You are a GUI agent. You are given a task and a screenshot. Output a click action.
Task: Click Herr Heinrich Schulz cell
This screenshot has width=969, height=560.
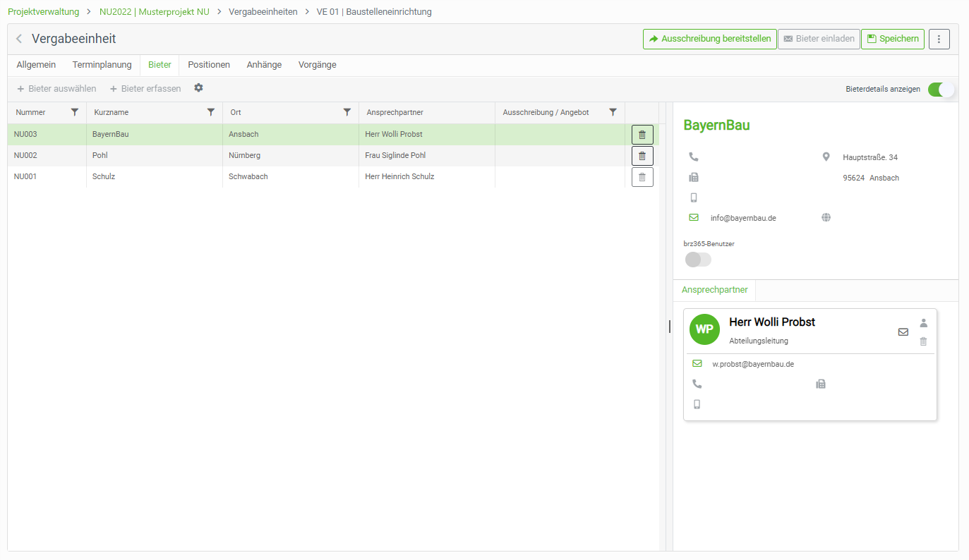click(x=426, y=176)
